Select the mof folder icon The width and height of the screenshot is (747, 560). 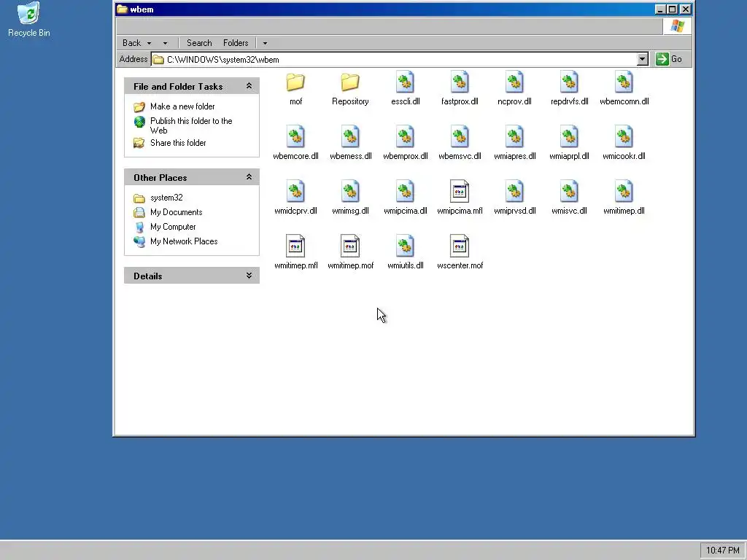click(295, 82)
